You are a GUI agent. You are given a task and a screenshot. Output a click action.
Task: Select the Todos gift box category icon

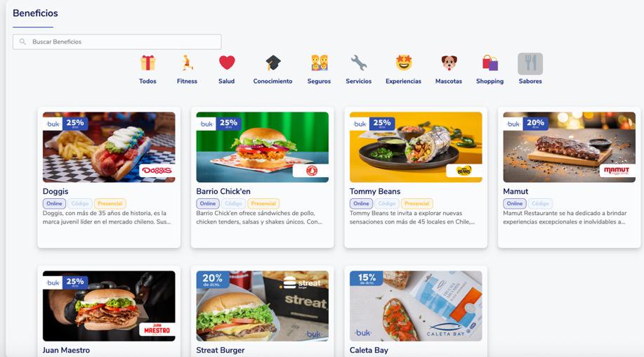point(147,63)
